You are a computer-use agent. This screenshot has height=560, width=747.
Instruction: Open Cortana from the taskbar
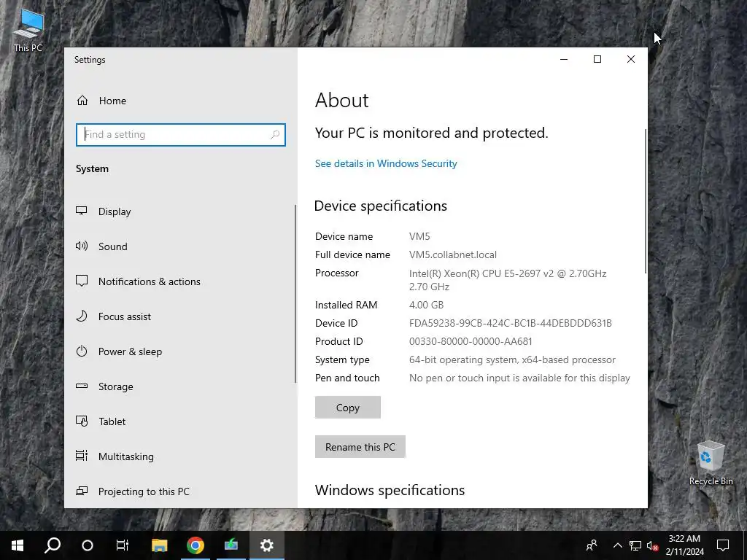pyautogui.click(x=88, y=545)
